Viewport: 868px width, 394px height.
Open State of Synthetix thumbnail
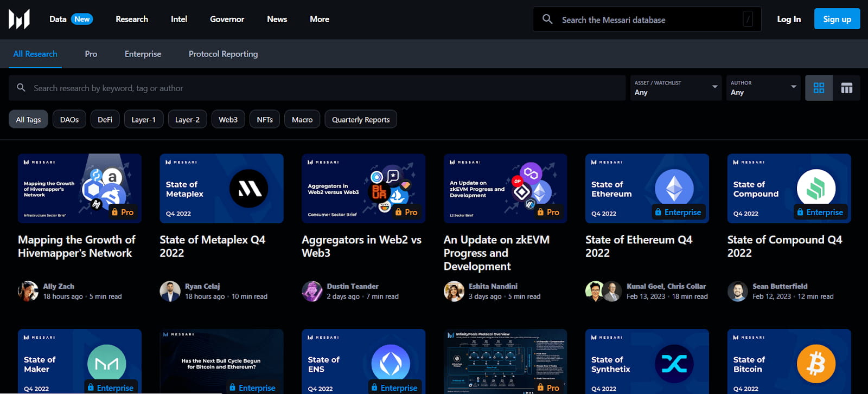tap(647, 361)
